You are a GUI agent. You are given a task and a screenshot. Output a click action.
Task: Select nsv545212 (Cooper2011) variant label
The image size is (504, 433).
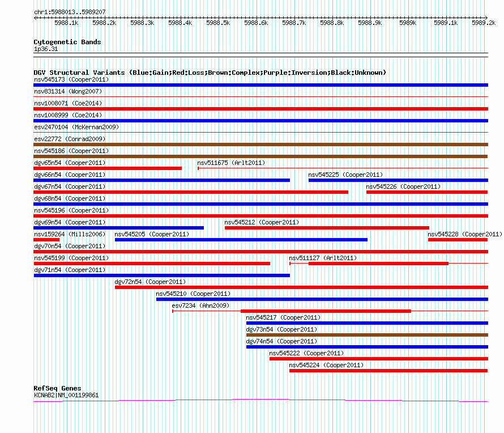262,222
